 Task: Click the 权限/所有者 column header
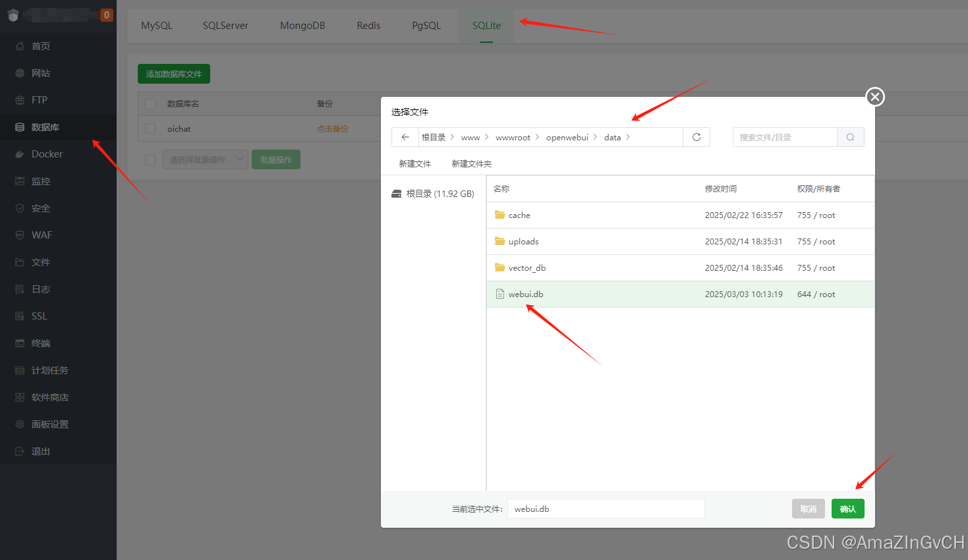coord(818,188)
